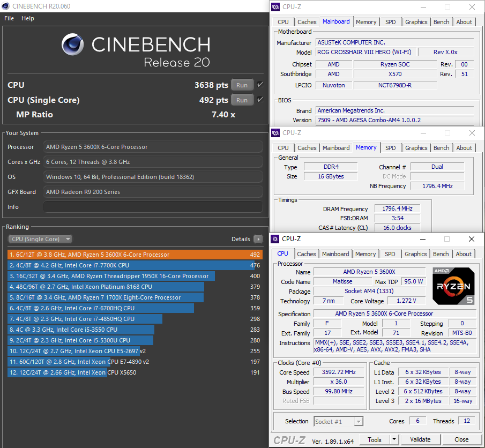Open the File menu in Cinebench
Image resolution: width=485 pixels, height=448 pixels.
[9, 18]
